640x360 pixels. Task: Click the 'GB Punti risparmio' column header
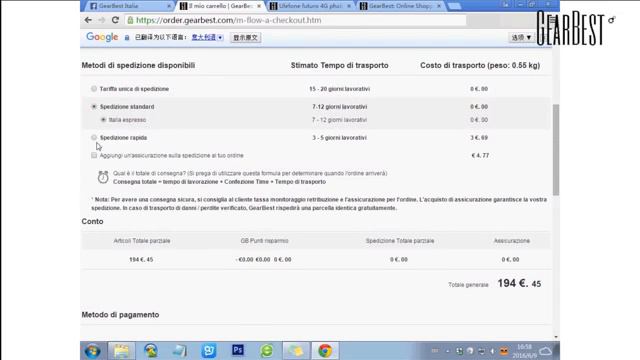[x=264, y=241]
